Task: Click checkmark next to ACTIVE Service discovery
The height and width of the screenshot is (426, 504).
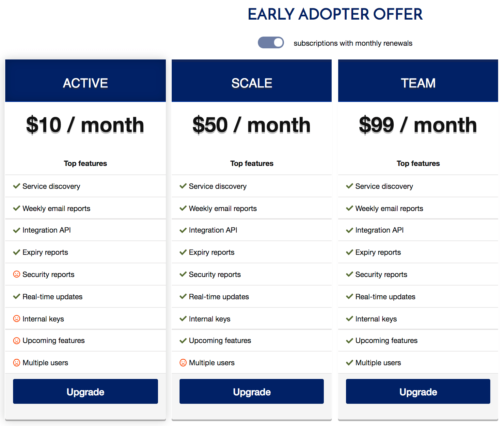Action: click(17, 186)
